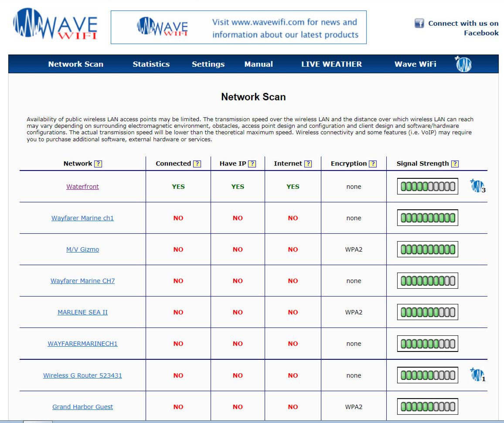Image resolution: width=504 pixels, height=423 pixels.
Task: Open the Statistics menu item
Action: tap(151, 64)
